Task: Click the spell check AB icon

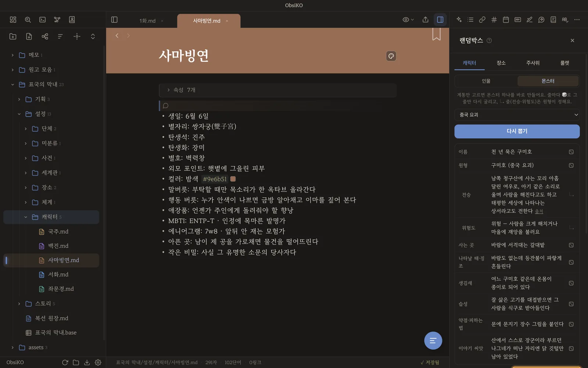Action: click(x=565, y=20)
